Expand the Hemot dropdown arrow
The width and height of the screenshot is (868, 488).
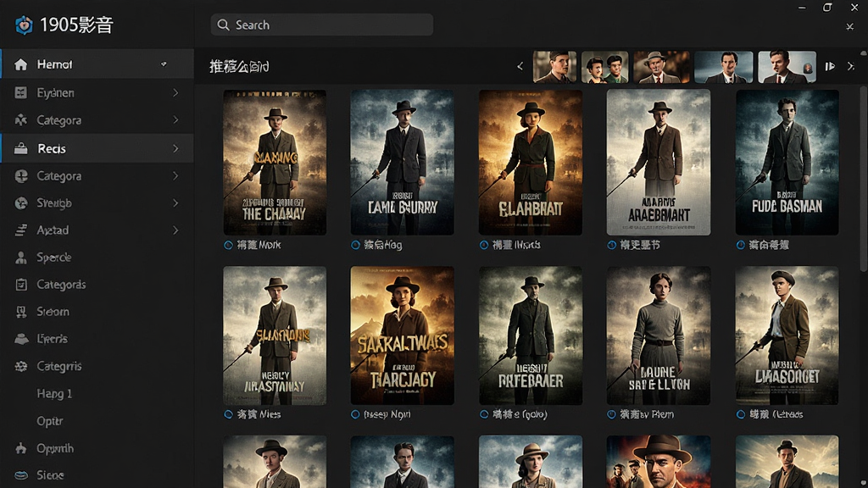pyautogui.click(x=164, y=64)
